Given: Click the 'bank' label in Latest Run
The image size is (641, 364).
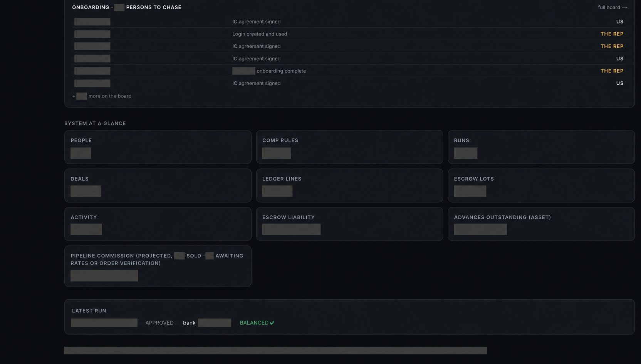Looking at the screenshot, I should tap(189, 323).
